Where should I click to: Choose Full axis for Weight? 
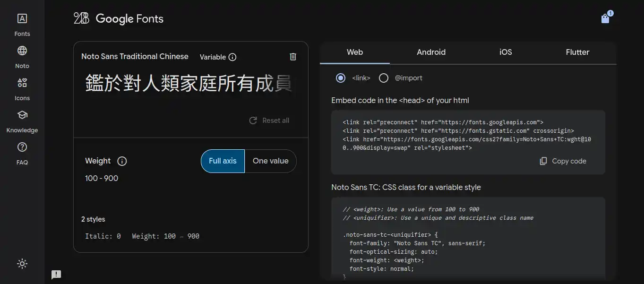[x=223, y=161]
